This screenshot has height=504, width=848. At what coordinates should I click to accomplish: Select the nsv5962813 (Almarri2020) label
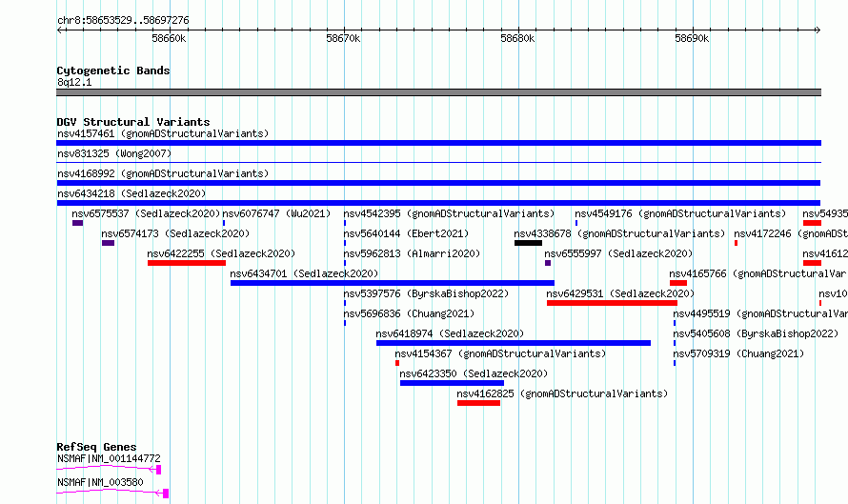coord(412,253)
